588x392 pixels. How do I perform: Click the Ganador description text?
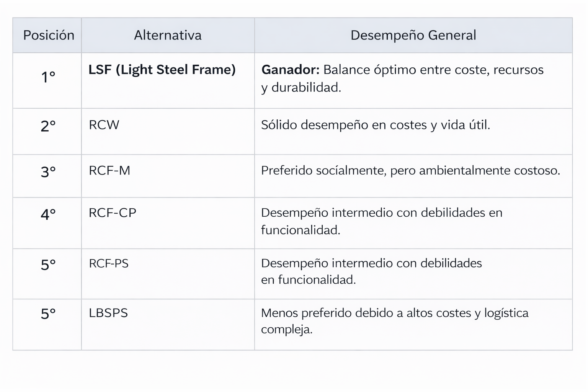402,78
